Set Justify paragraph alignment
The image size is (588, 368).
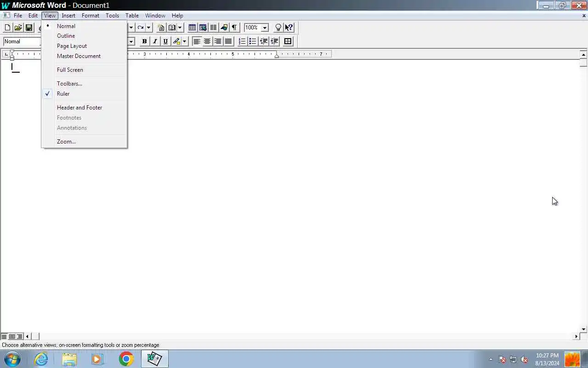point(228,41)
